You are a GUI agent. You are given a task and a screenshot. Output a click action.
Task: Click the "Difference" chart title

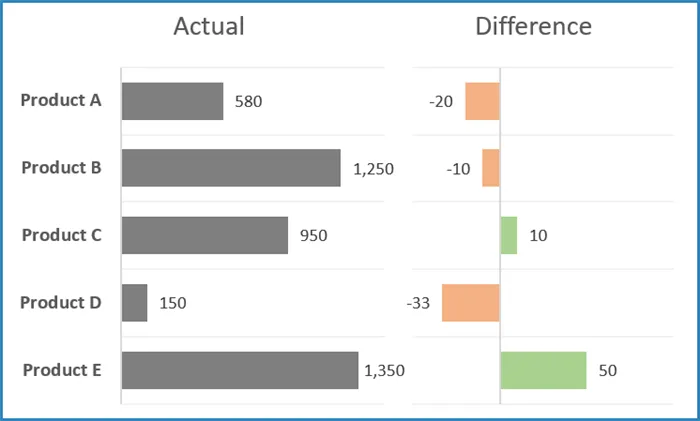click(533, 27)
